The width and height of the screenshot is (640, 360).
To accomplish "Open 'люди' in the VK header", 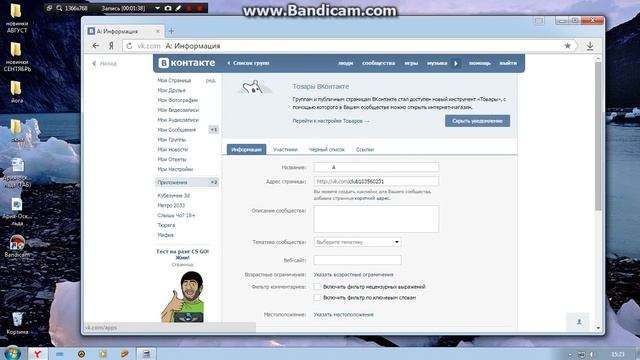I will [345, 63].
